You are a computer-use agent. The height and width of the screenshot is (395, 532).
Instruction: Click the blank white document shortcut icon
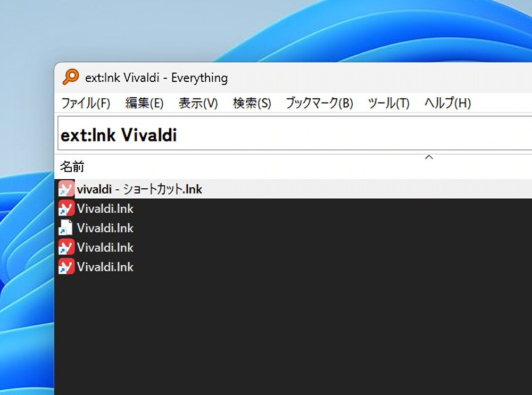[66, 228]
